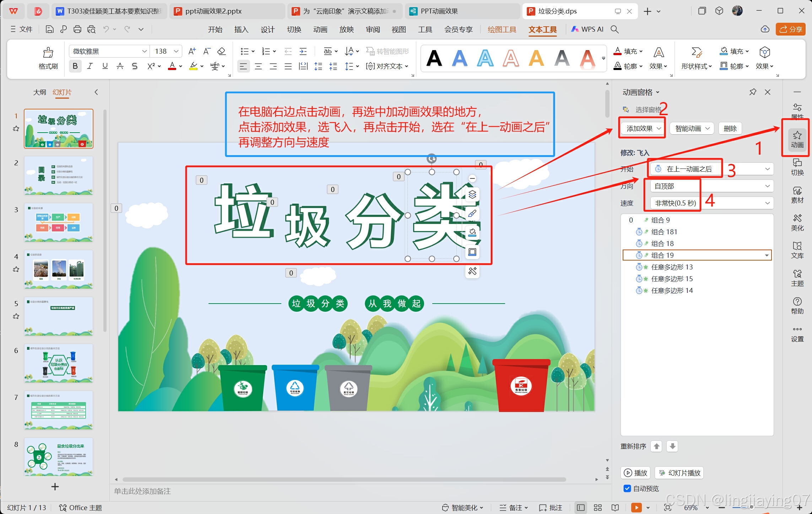Move animation up in reorder
The image size is (812, 514).
click(x=656, y=446)
